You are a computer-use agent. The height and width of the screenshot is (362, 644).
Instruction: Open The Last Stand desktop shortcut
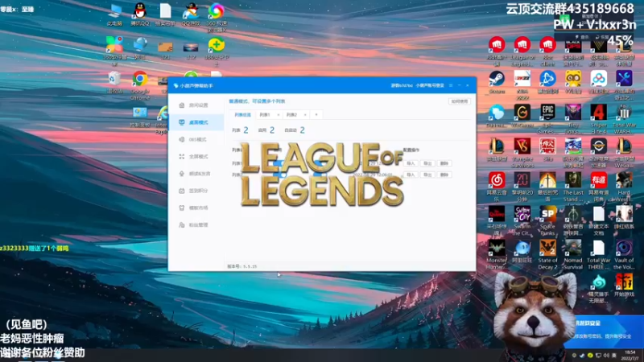click(573, 186)
